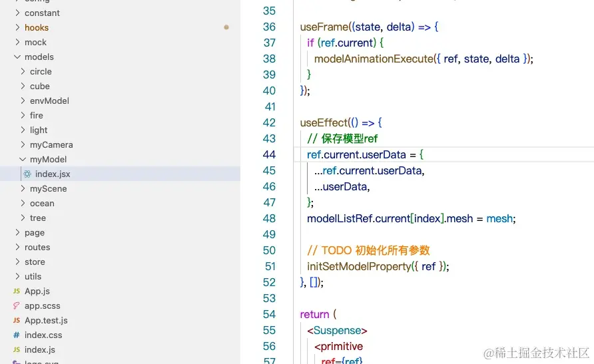Click modelAnimationExecute on line 38
594x364 pixels.
click(374, 59)
